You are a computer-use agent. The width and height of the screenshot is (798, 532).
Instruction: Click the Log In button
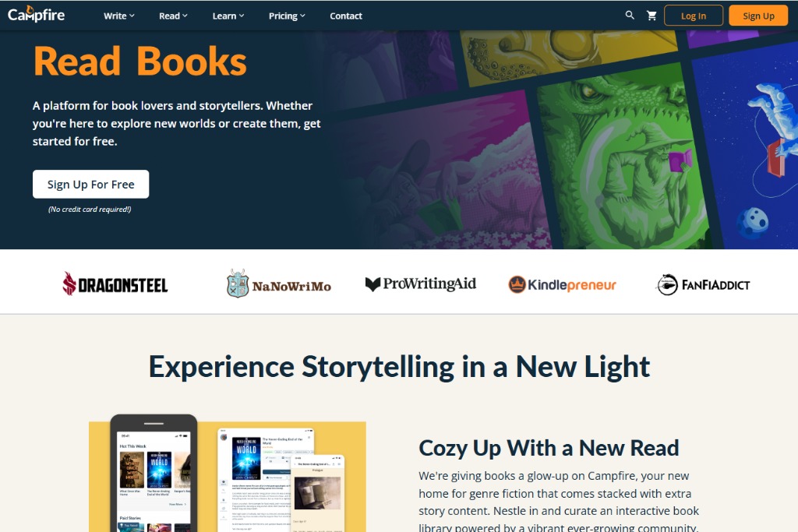click(693, 16)
